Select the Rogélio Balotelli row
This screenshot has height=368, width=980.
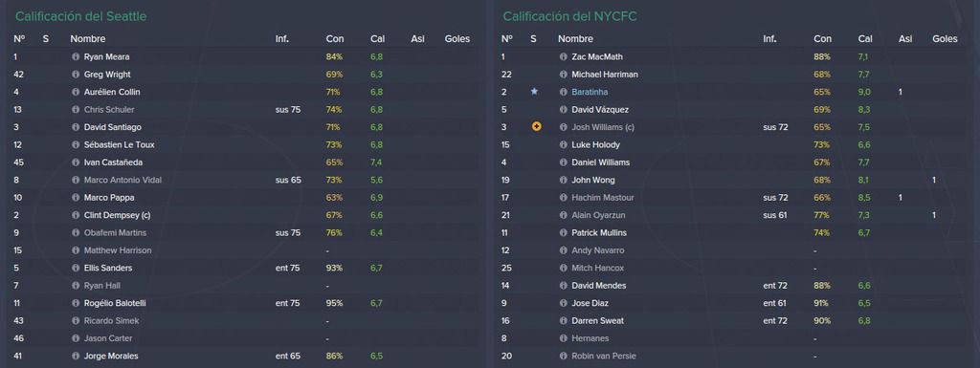(244, 303)
